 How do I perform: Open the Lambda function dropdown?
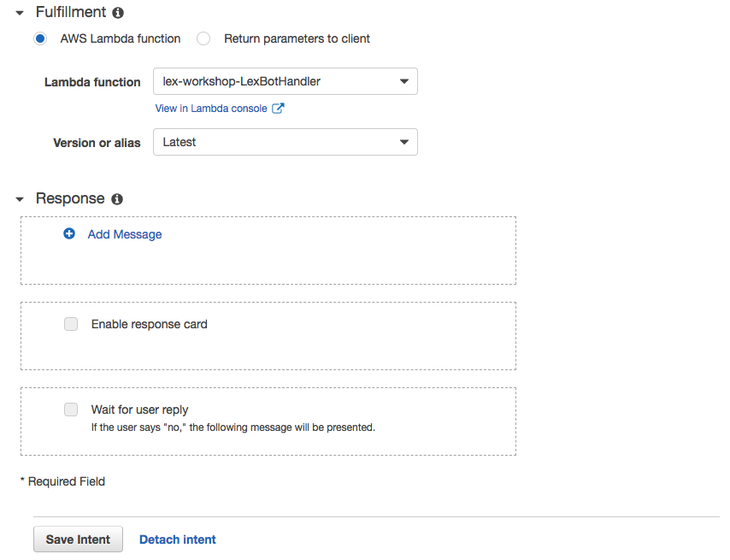(x=286, y=81)
